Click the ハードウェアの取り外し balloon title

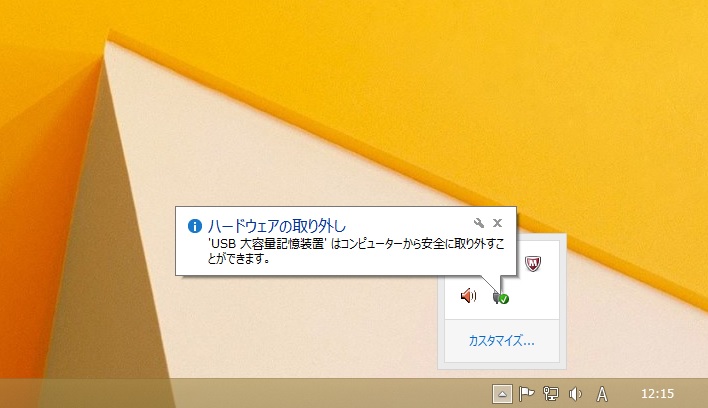(275, 225)
